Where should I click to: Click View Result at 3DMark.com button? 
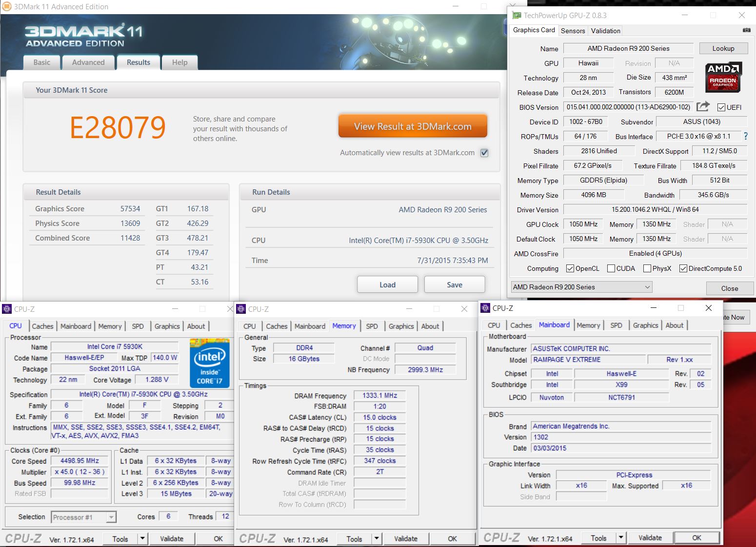point(413,126)
